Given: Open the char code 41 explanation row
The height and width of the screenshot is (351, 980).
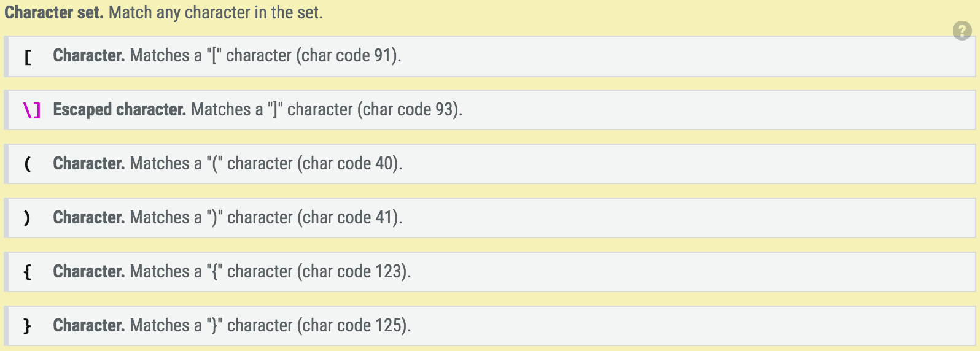Looking at the screenshot, I should pyautogui.click(x=491, y=218).
